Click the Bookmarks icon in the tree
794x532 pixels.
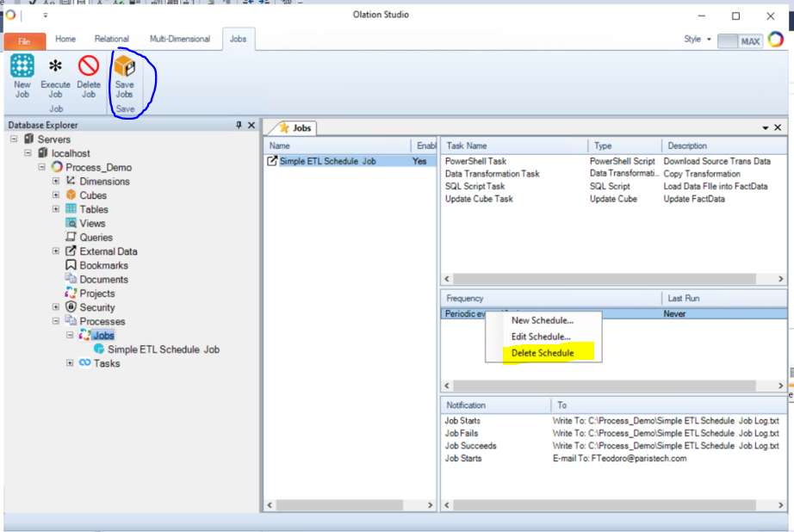71,265
